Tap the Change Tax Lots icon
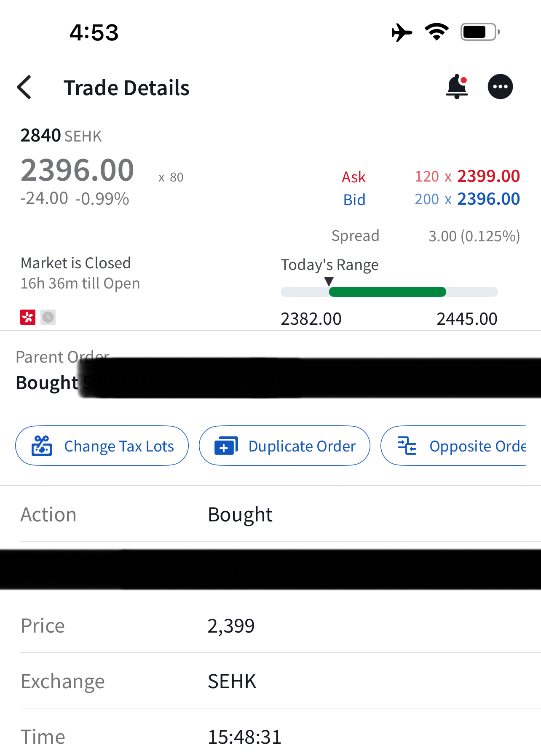This screenshot has height=756, width=541. point(42,446)
